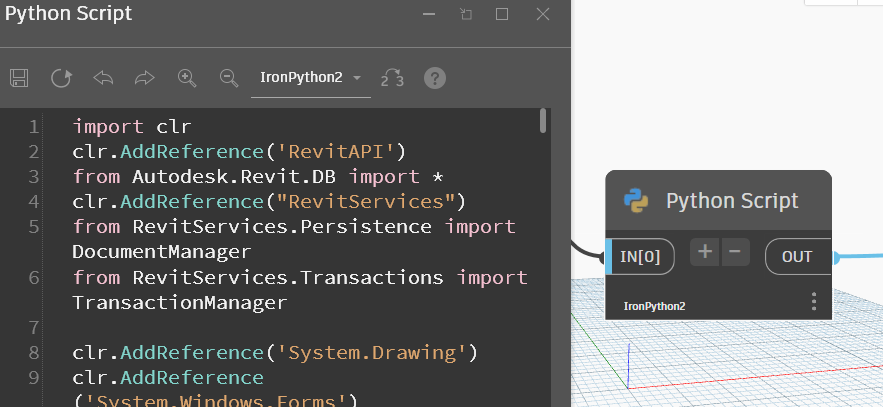
Task: Click the OUT output port
Action: [797, 257]
